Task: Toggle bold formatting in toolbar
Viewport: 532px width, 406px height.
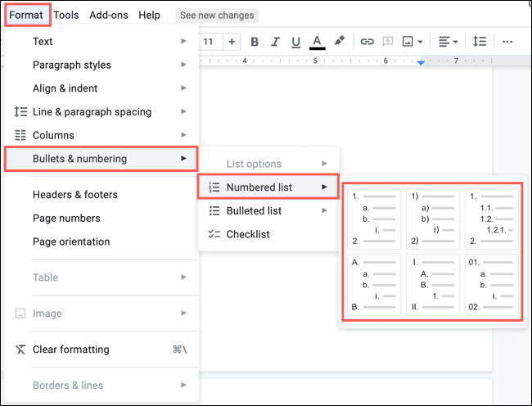Action: [x=255, y=42]
